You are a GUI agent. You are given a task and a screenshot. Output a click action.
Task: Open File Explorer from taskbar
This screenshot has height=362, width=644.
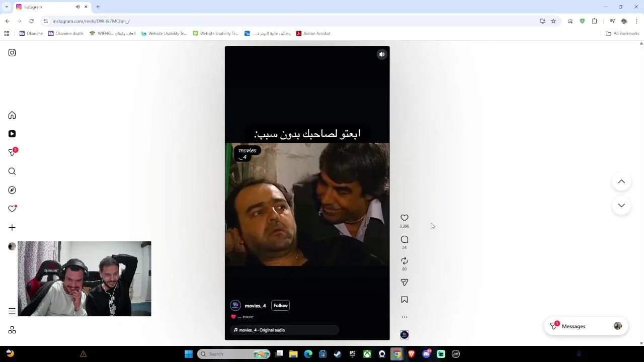click(294, 354)
